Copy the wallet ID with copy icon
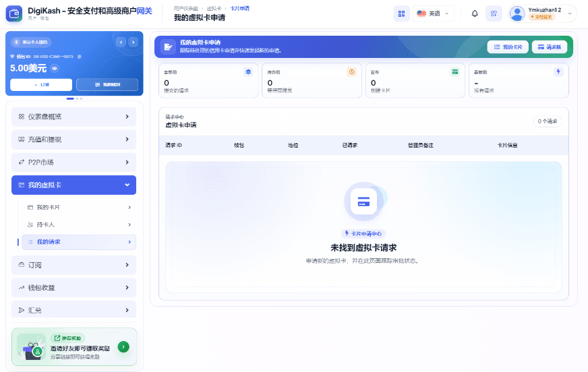 (x=79, y=57)
